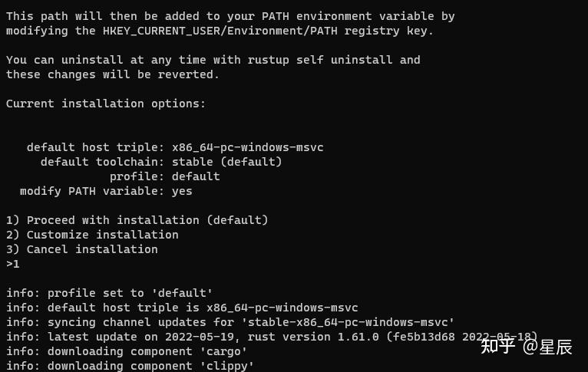Click the 'modify PATH variable: yes' line

(106, 191)
